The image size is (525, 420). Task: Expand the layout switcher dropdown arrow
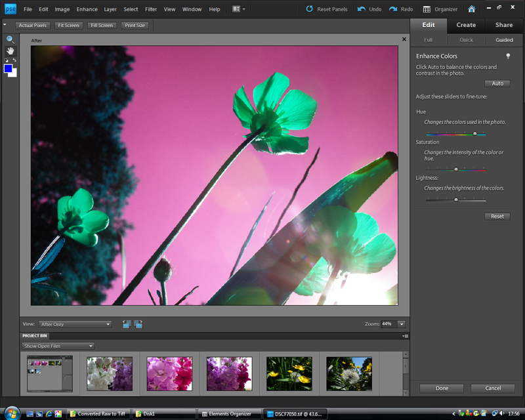pyautogui.click(x=243, y=9)
